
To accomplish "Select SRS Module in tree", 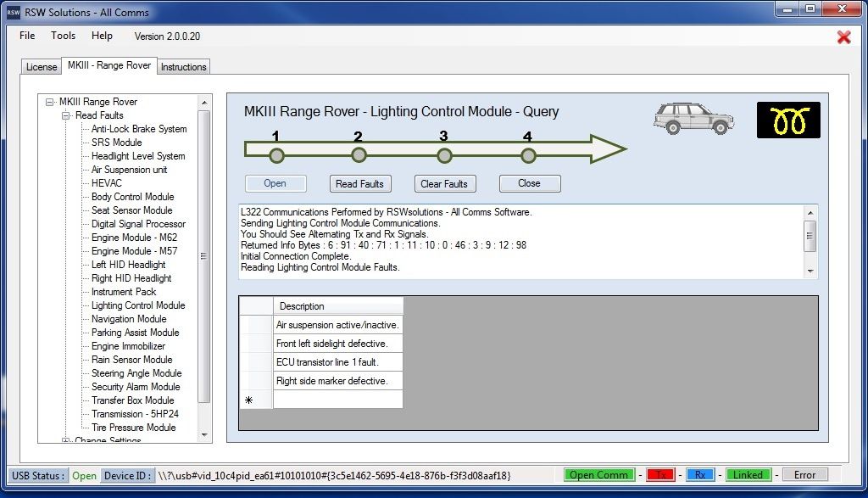I will (x=117, y=143).
